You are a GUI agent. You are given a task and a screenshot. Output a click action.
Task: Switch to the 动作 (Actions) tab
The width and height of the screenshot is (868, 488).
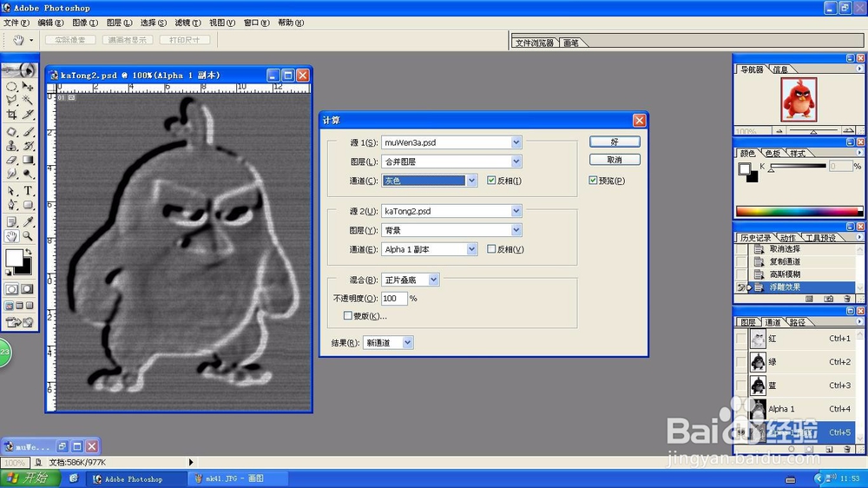point(788,238)
